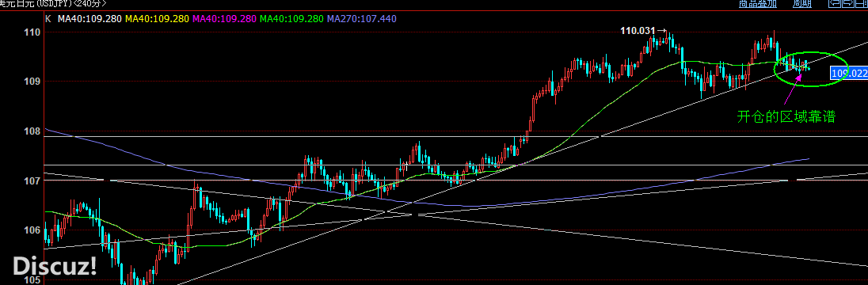Click the 108 price axis label
The height and width of the screenshot is (285, 868).
click(32, 131)
